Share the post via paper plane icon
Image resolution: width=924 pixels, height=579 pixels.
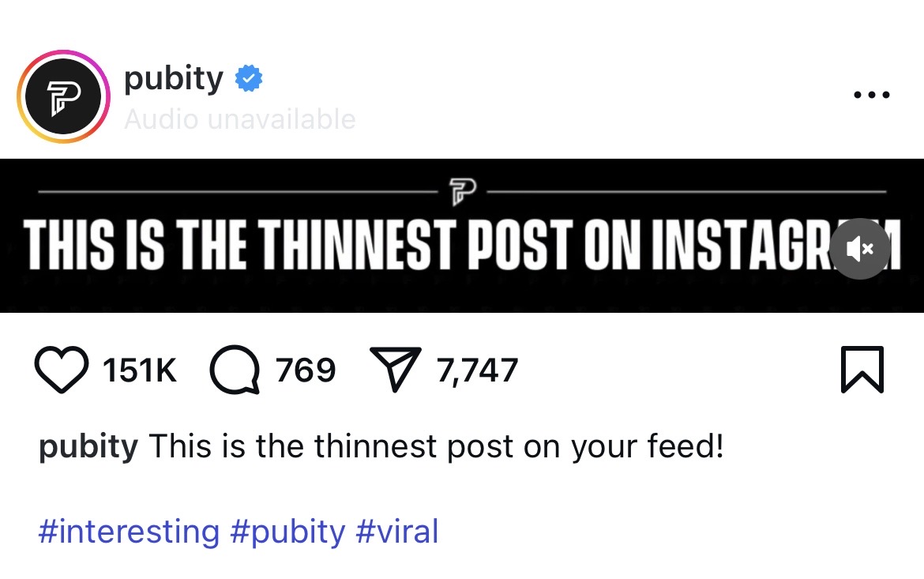coord(396,370)
